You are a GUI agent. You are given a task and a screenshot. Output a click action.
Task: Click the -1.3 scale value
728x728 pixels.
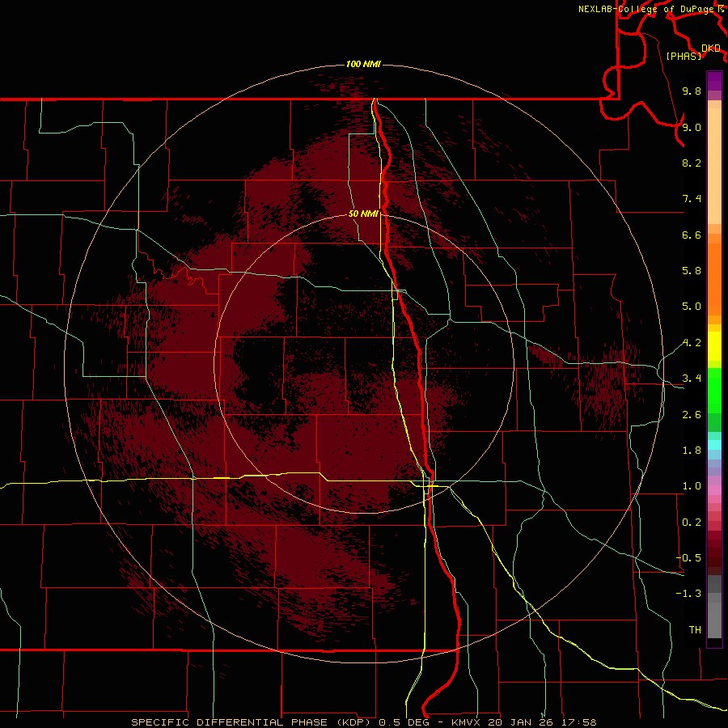(688, 594)
